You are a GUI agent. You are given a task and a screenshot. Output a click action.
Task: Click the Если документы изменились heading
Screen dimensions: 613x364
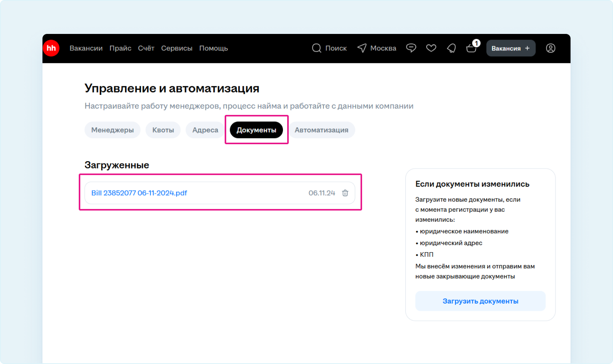472,184
